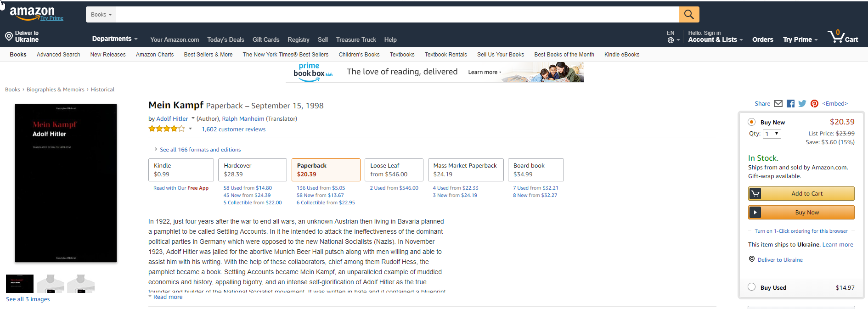The image size is (868, 309).
Task: Open the Books search category dropdown
Action: pyautogui.click(x=101, y=15)
